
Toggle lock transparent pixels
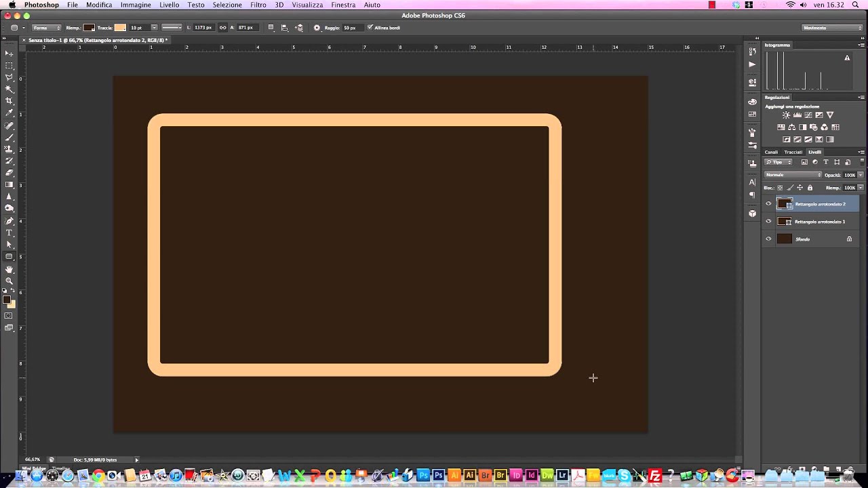(x=780, y=188)
